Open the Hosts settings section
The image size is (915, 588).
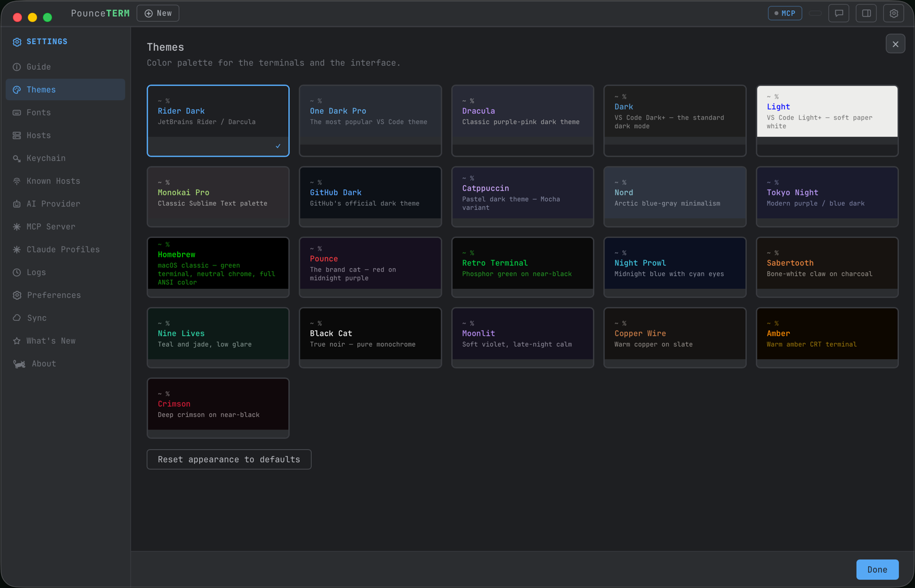click(66, 136)
